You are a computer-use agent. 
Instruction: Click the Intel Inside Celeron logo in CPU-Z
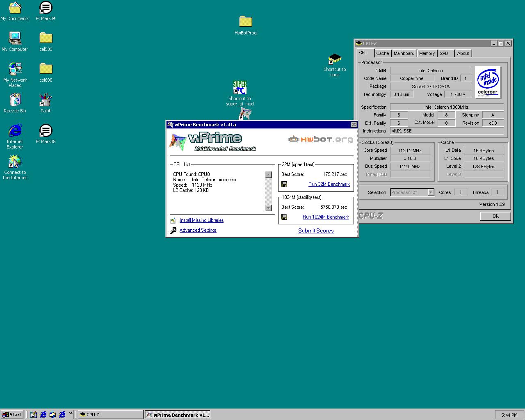pyautogui.click(x=488, y=82)
